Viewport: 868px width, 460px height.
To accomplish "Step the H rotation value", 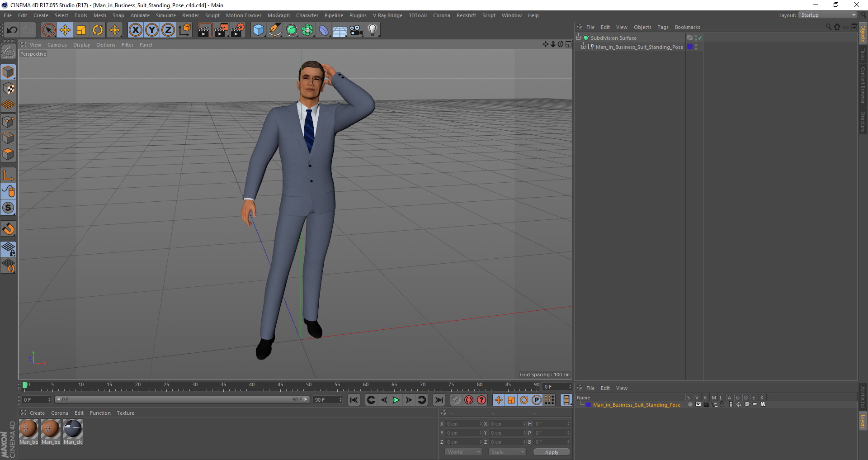I will coord(568,424).
